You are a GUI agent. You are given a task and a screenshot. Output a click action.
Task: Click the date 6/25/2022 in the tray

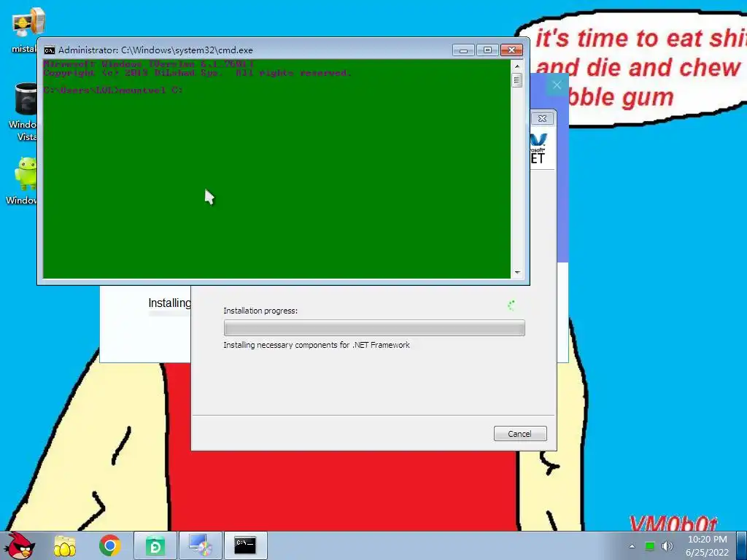[x=707, y=553]
